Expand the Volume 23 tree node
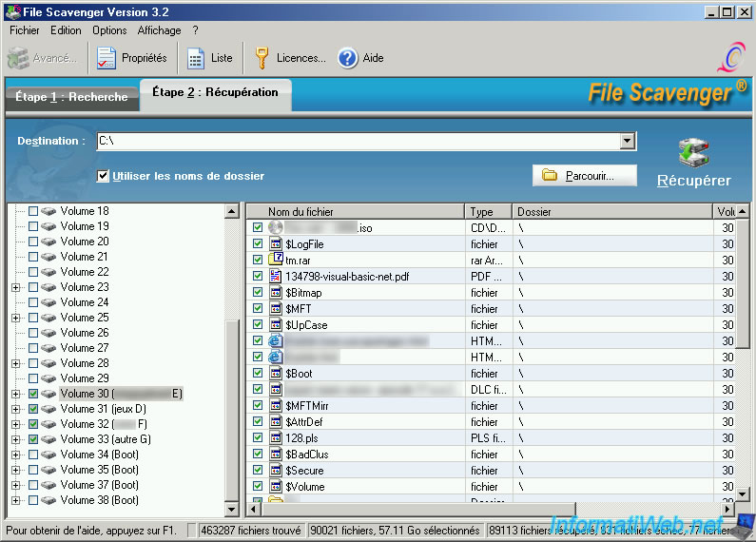Image resolution: width=756 pixels, height=542 pixels. pyautogui.click(x=15, y=287)
